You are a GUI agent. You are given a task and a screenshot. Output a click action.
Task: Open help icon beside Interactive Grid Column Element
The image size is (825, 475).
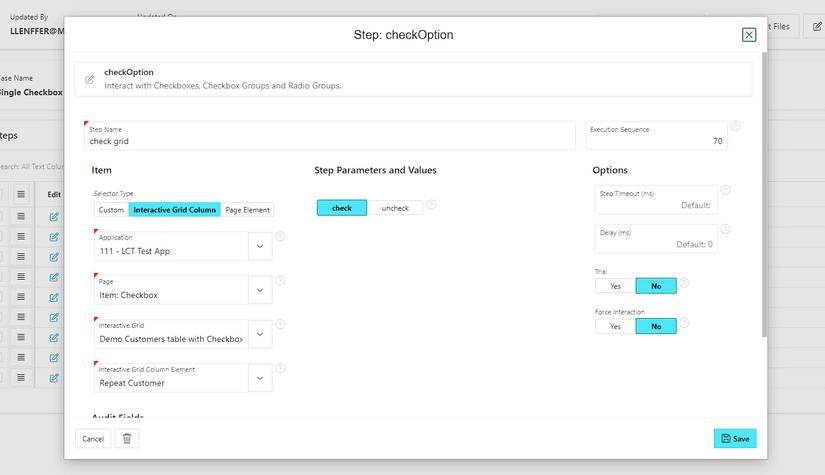(x=280, y=368)
